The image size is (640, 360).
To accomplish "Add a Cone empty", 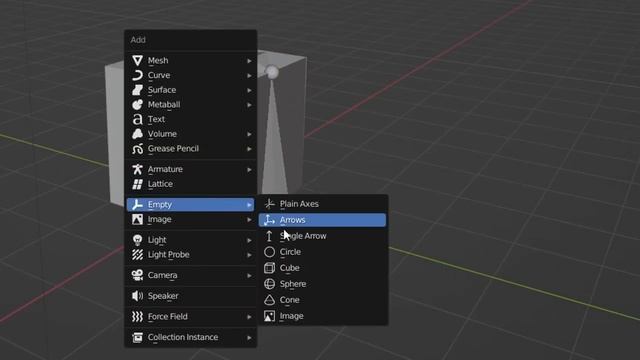I will 322,300.
